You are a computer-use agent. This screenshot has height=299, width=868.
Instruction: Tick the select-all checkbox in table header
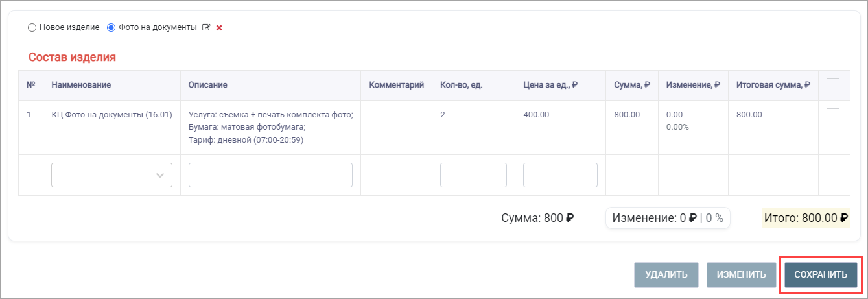pyautogui.click(x=833, y=85)
